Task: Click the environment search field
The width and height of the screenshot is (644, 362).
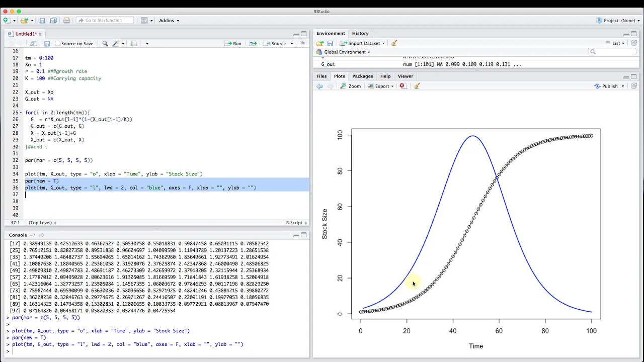Action: pos(612,52)
